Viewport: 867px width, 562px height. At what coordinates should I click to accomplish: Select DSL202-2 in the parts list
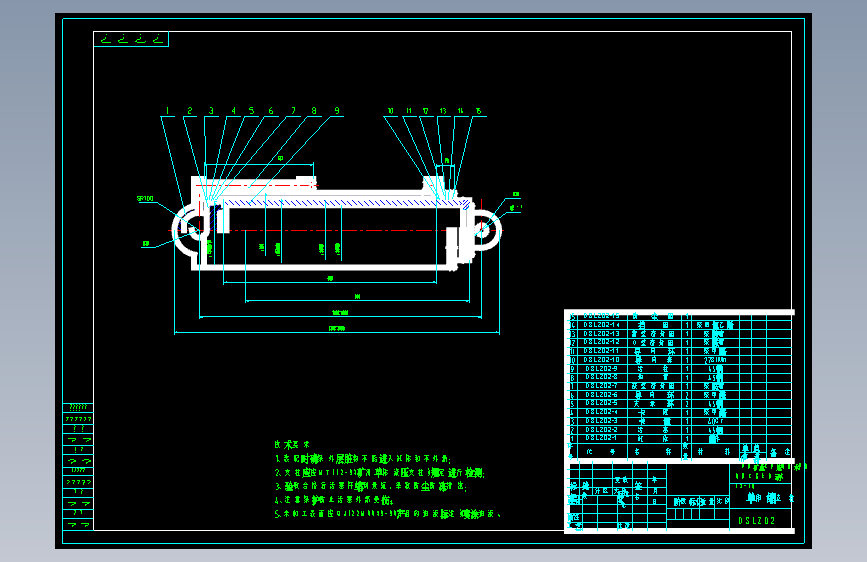pos(602,430)
